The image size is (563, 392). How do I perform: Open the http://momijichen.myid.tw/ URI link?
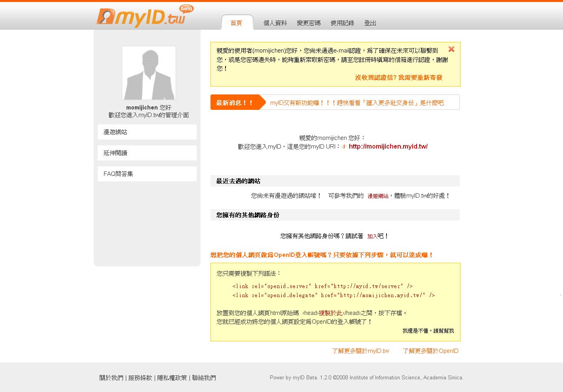[388, 146]
